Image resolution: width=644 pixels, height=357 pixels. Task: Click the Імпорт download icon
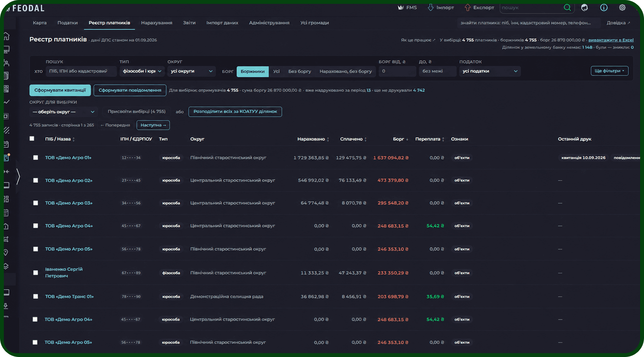click(x=431, y=7)
